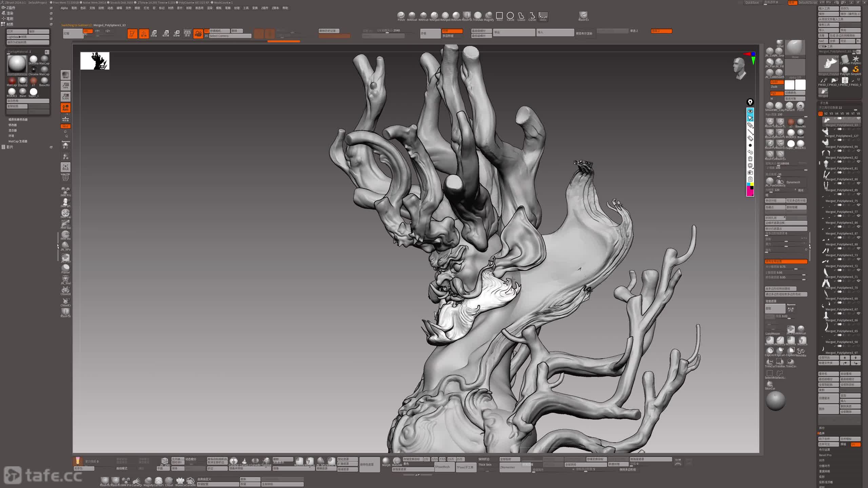Screen dimensions: 868x488
Task: Switch to the V2 subtool visibility tab
Action: point(826,114)
